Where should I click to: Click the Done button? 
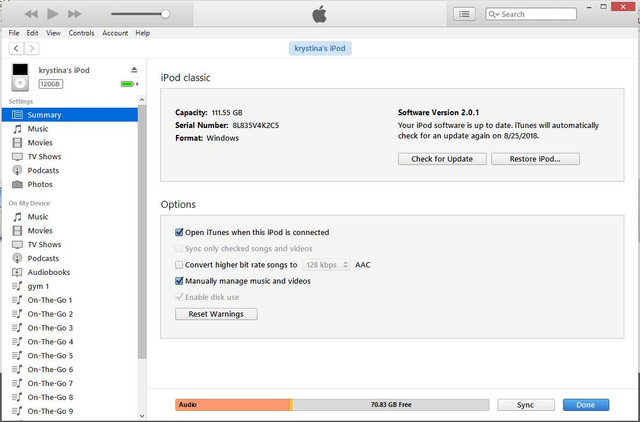586,405
